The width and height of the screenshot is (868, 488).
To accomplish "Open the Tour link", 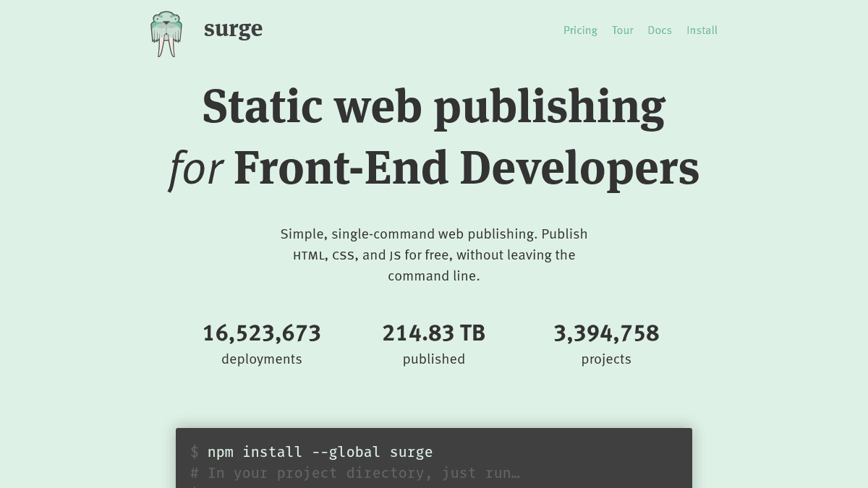I will pos(622,30).
